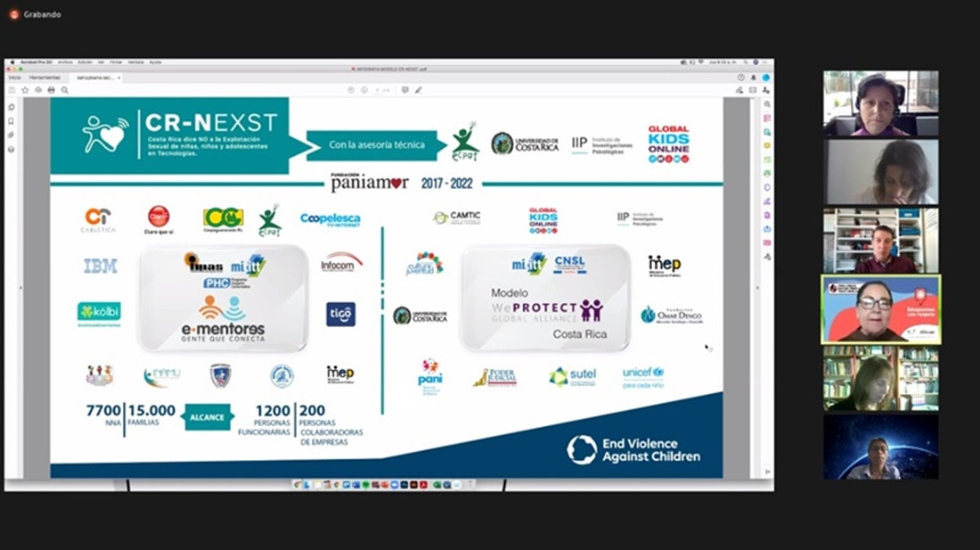
Task: Open the Edición menu
Action: point(85,62)
